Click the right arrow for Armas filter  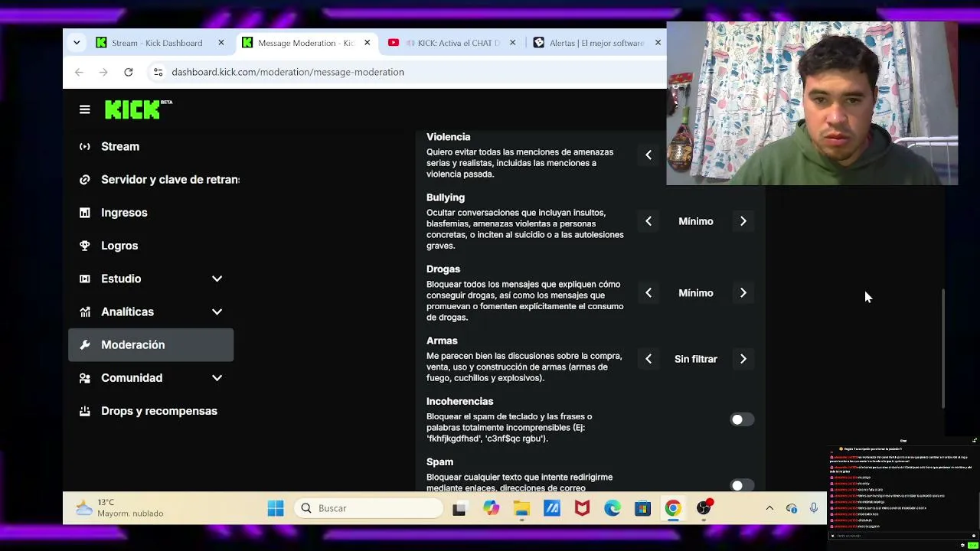(x=743, y=359)
